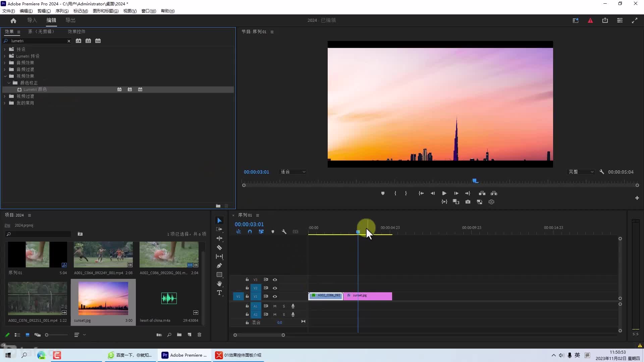The width and height of the screenshot is (644, 362).
Task: Go to In point
Action: pyautogui.click(x=421, y=193)
